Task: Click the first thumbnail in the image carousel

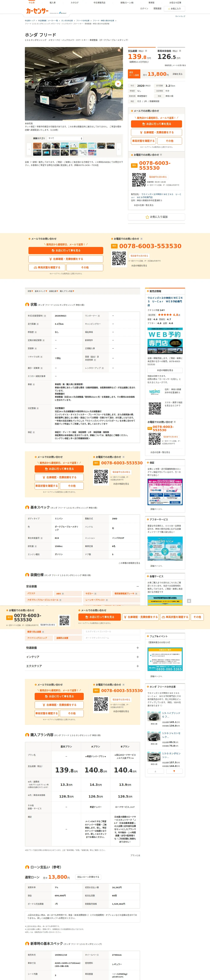Action: coord(37,146)
